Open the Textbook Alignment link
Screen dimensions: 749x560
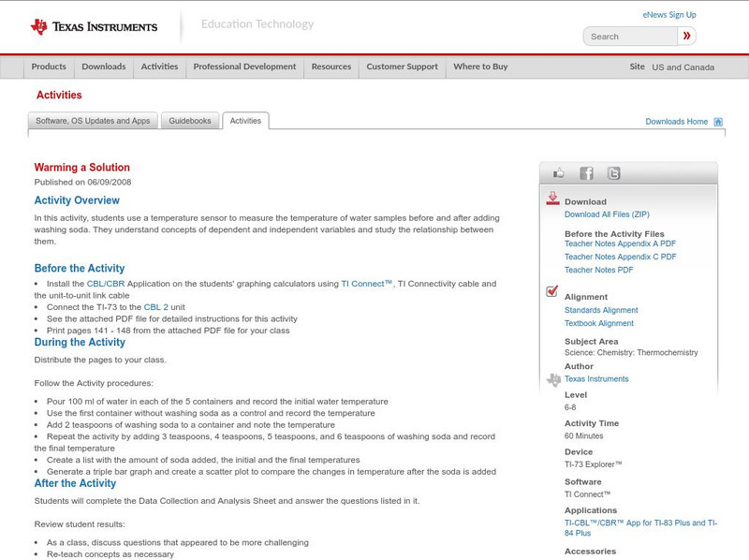(599, 323)
